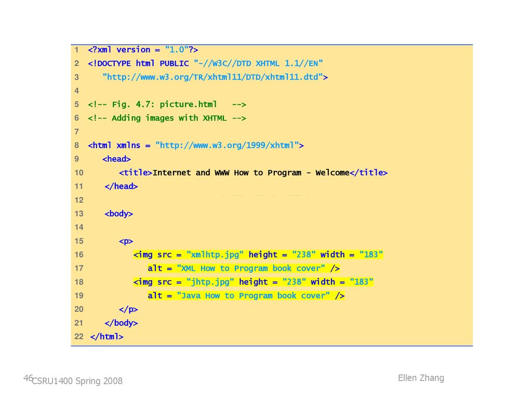Click the img src "jhtp.jpg" line
Screen dimensions: 532x399
click(x=254, y=282)
